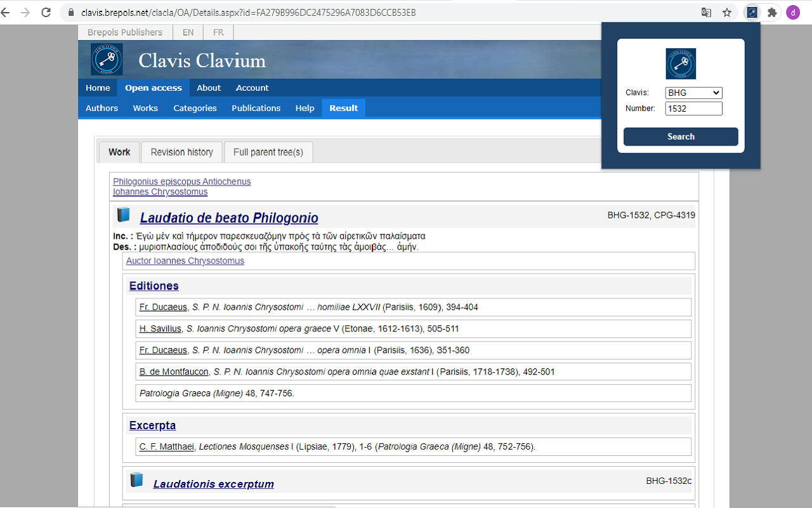This screenshot has width=812, height=508.
Task: Select the Open access menu item
Action: (154, 88)
